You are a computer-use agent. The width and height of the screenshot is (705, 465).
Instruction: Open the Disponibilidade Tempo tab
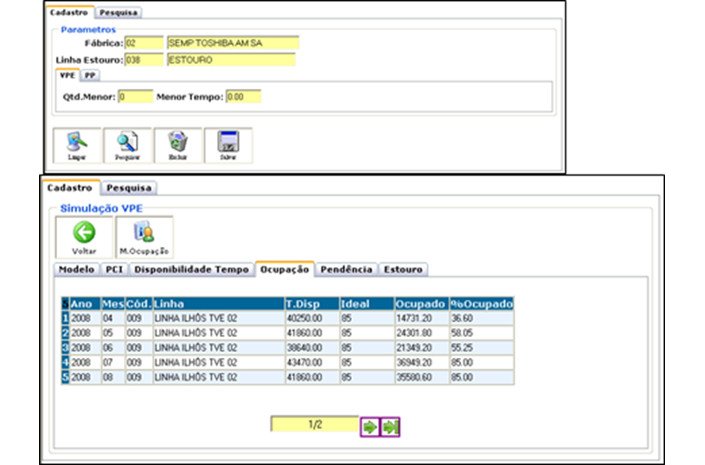pyautogui.click(x=191, y=269)
